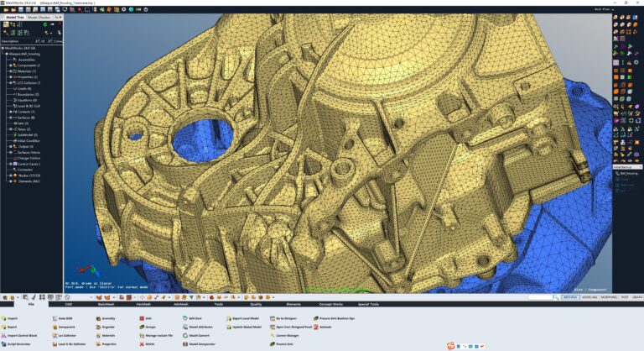644x351 pixels.
Task: Open Model Attributes
Action: (198, 327)
